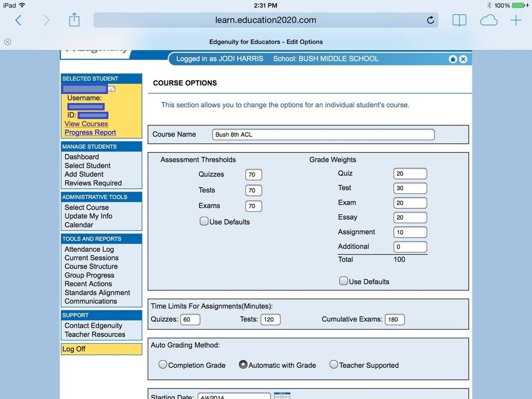This screenshot has width=532, height=399.
Task: Go back with Safari's back arrow
Action: pos(18,20)
